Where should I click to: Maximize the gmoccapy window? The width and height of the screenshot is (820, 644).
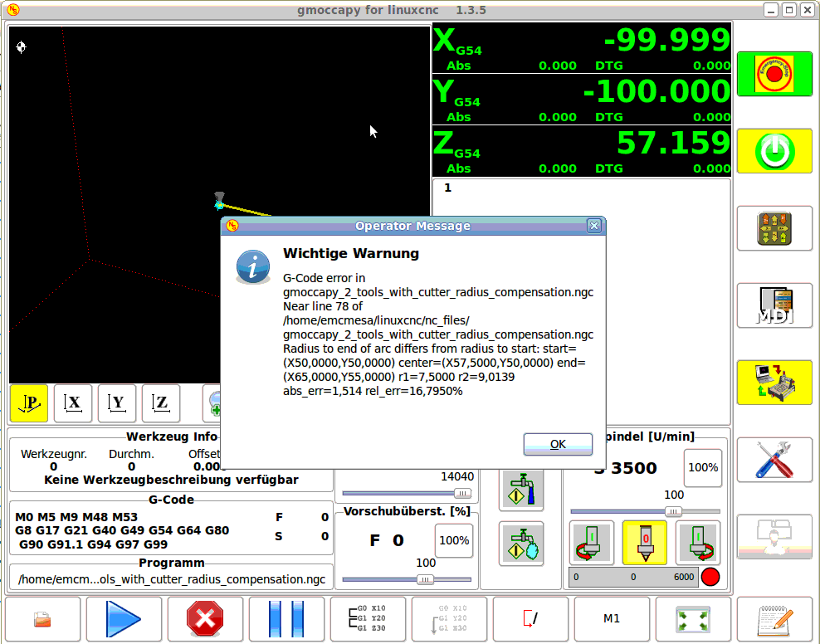(789, 10)
